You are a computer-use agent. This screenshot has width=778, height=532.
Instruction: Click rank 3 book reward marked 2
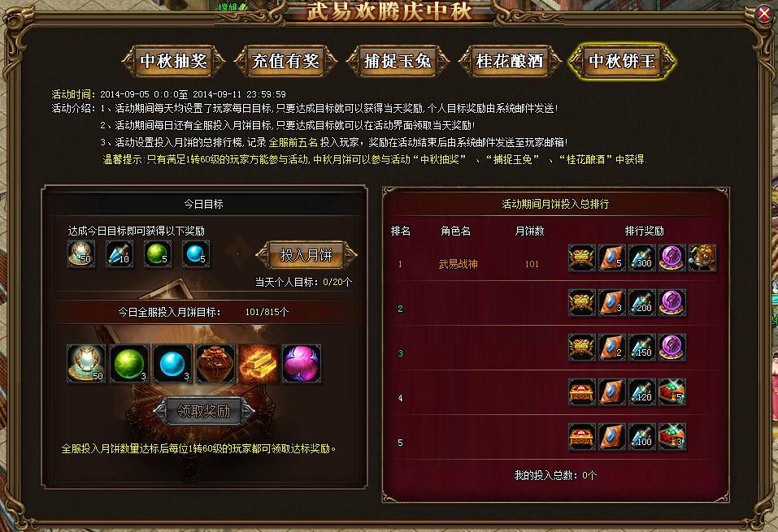pyautogui.click(x=612, y=347)
